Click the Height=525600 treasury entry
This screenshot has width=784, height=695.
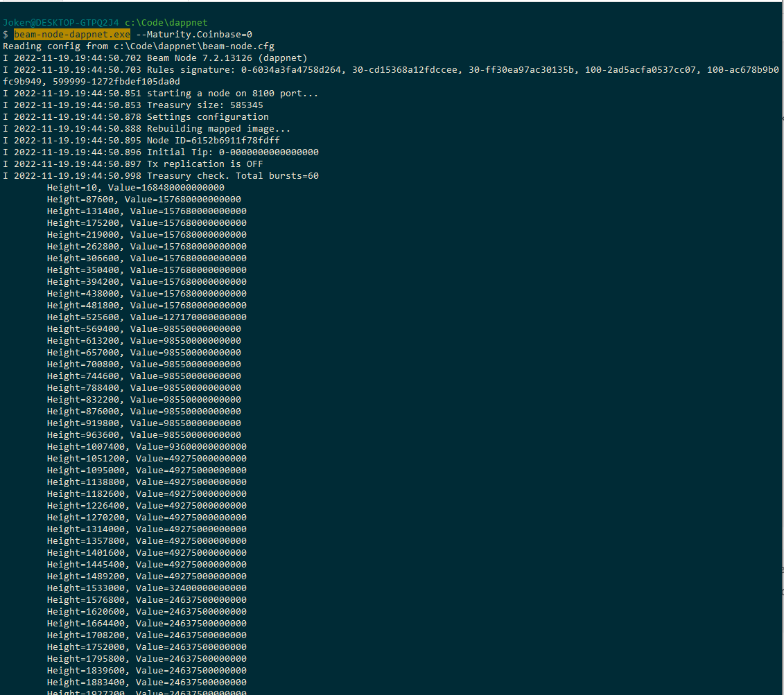coord(146,317)
